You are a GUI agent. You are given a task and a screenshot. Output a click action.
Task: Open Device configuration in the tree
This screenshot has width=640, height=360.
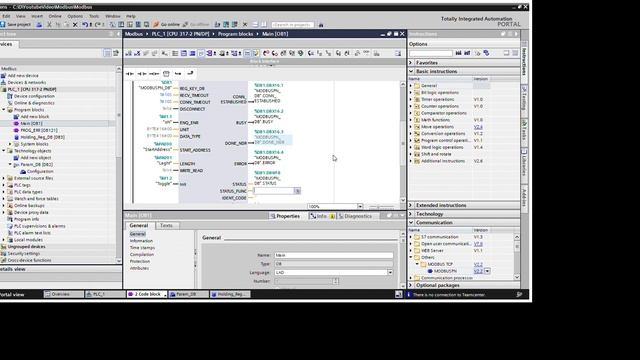[34, 96]
